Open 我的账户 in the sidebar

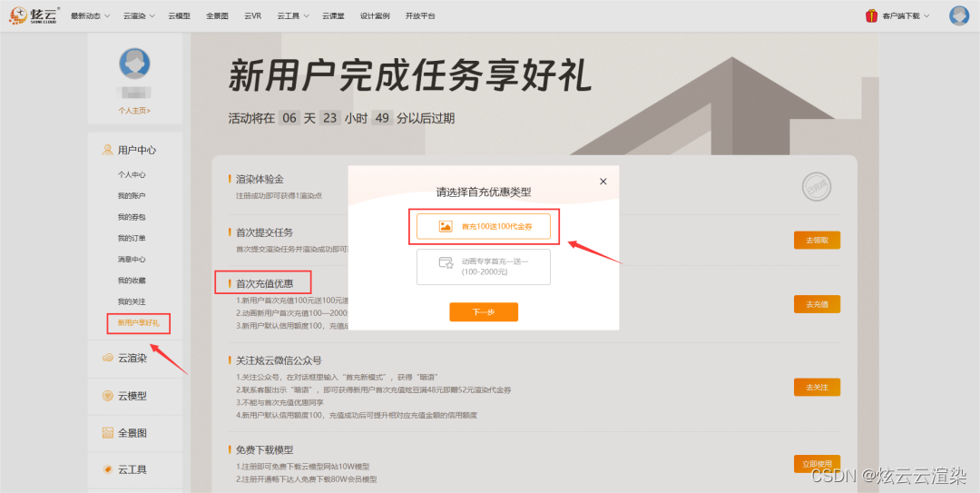tap(132, 196)
